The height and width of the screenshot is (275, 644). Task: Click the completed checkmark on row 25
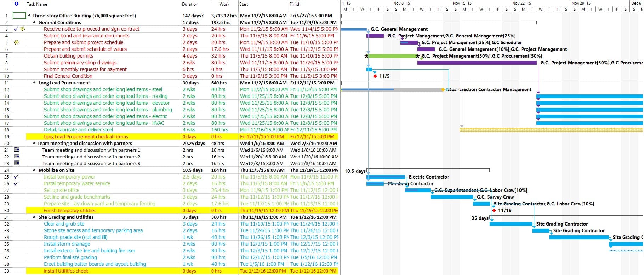click(16, 177)
